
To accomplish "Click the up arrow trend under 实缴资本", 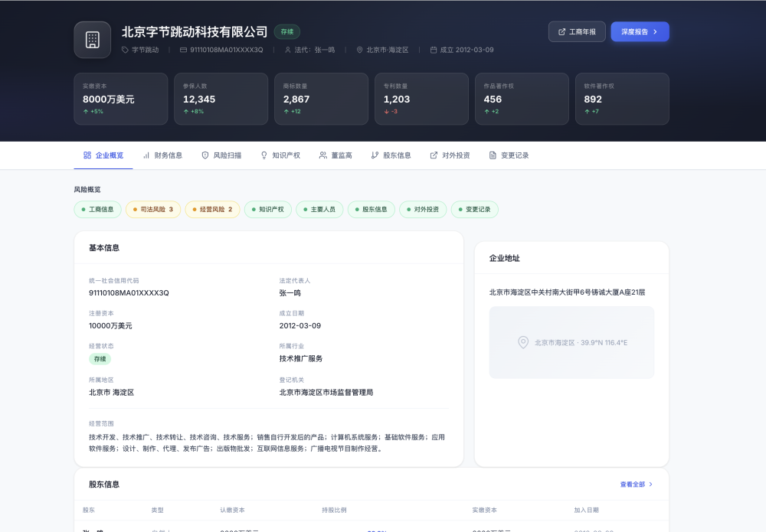I will 86,112.
